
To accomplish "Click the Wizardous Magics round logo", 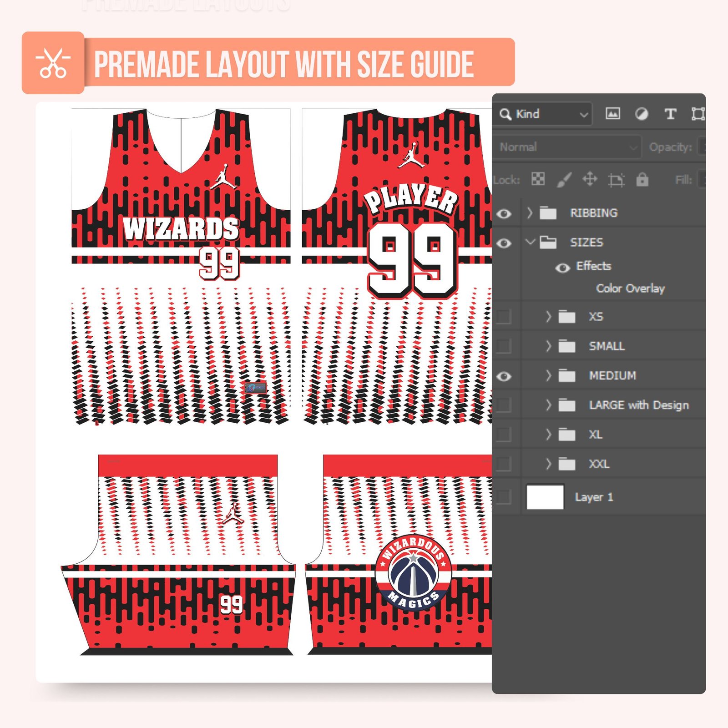I will [413, 573].
